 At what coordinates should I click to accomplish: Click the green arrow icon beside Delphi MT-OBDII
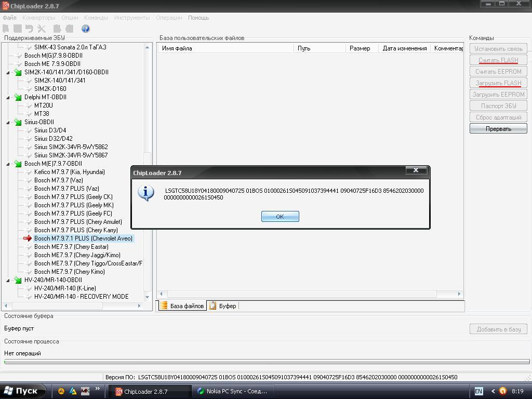point(18,97)
